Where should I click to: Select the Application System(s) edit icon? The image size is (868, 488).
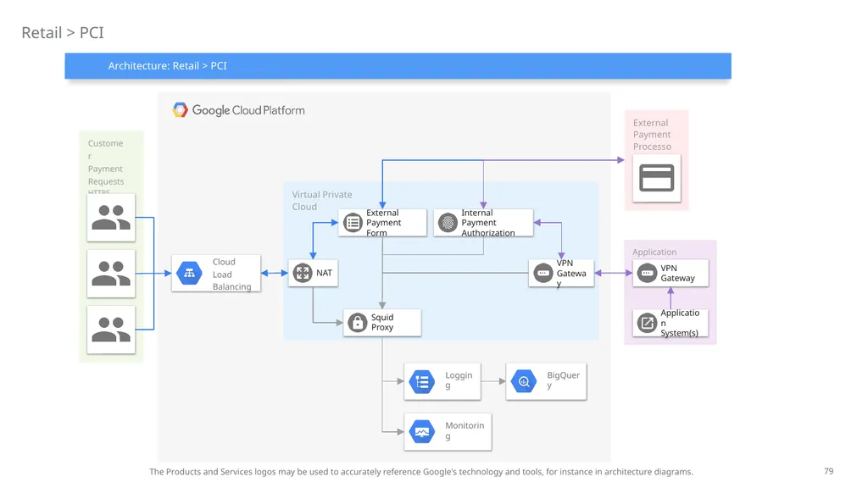click(647, 323)
